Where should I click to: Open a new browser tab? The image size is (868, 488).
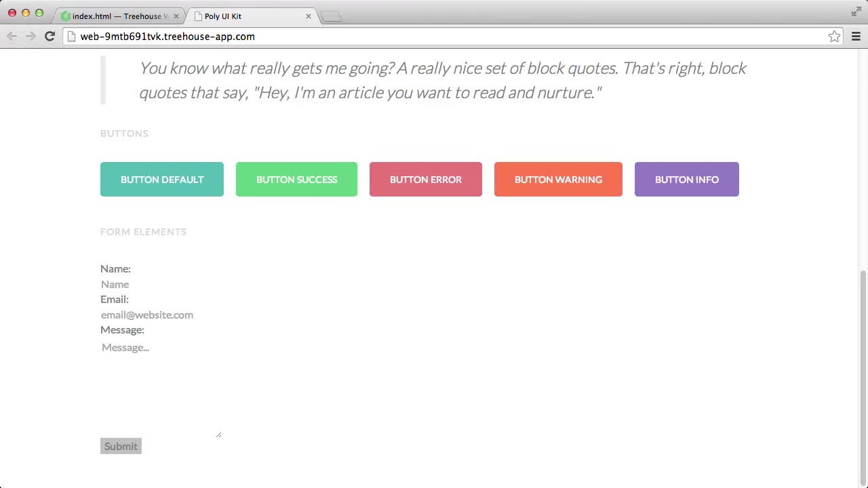pyautogui.click(x=330, y=15)
